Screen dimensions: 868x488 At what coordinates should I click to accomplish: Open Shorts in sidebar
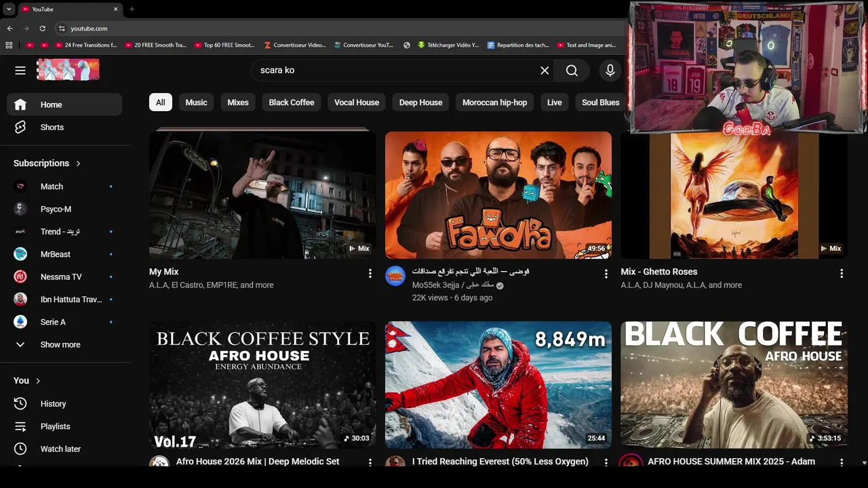click(64, 127)
